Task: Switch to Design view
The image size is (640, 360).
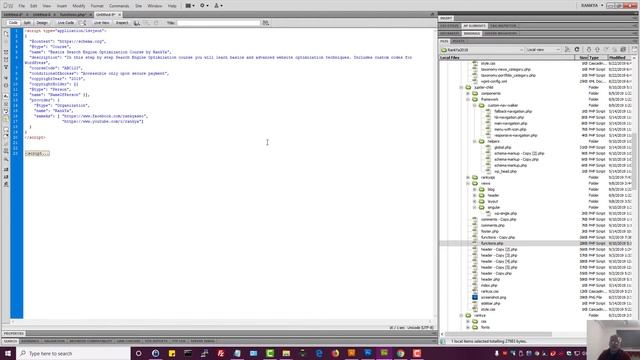Action: 42,23
